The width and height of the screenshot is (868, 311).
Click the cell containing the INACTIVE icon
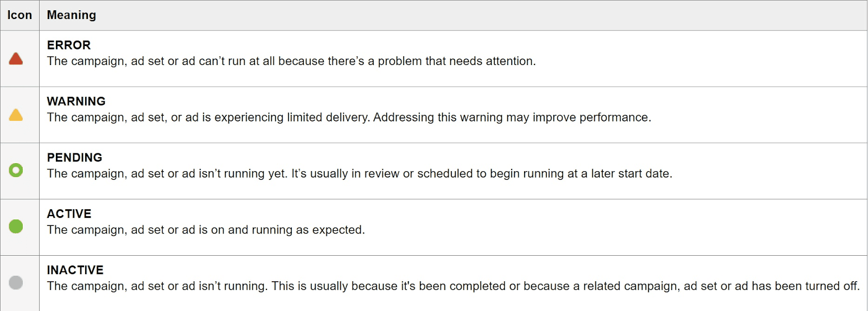pos(20,283)
